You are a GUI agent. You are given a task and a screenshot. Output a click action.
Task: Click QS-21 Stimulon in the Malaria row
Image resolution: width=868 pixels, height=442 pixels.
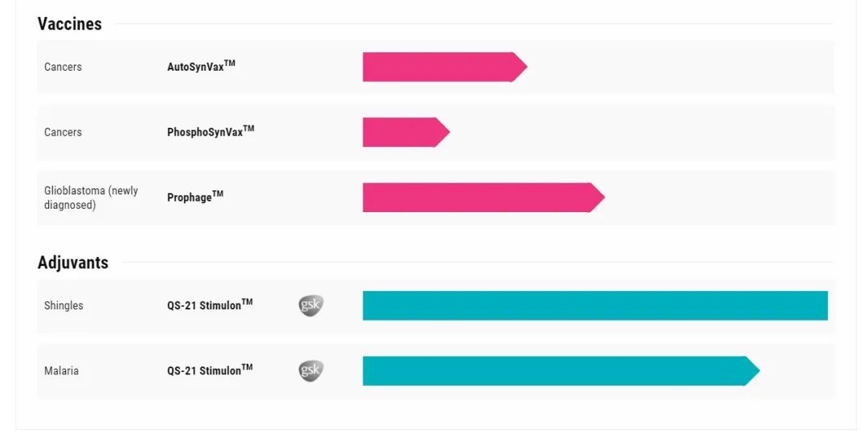tap(210, 370)
